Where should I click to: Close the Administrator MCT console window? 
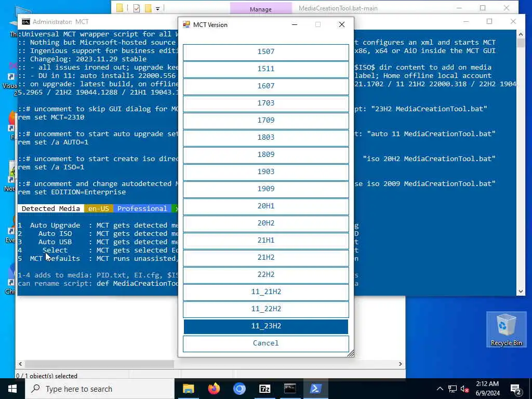513,21
